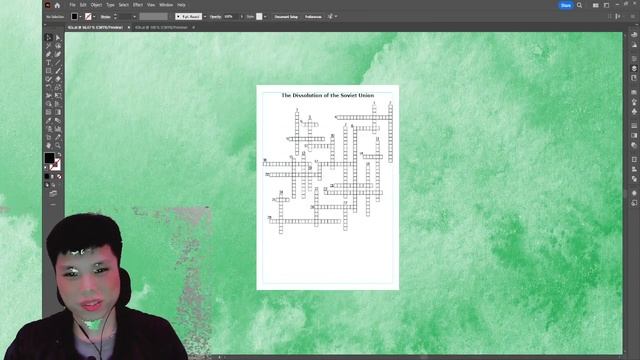Open Edit Toolbar three-dots button
The height and width of the screenshot is (360, 640).
tap(53, 204)
